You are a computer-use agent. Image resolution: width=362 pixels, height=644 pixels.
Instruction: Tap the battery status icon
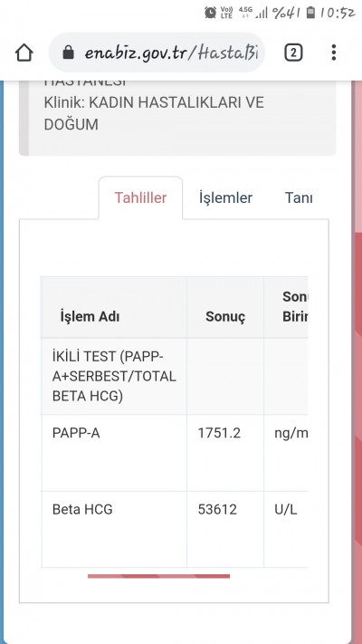tap(311, 13)
